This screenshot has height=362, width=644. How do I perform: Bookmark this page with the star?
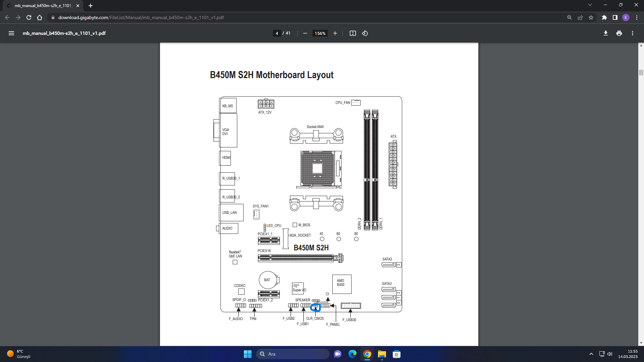pyautogui.click(x=591, y=17)
